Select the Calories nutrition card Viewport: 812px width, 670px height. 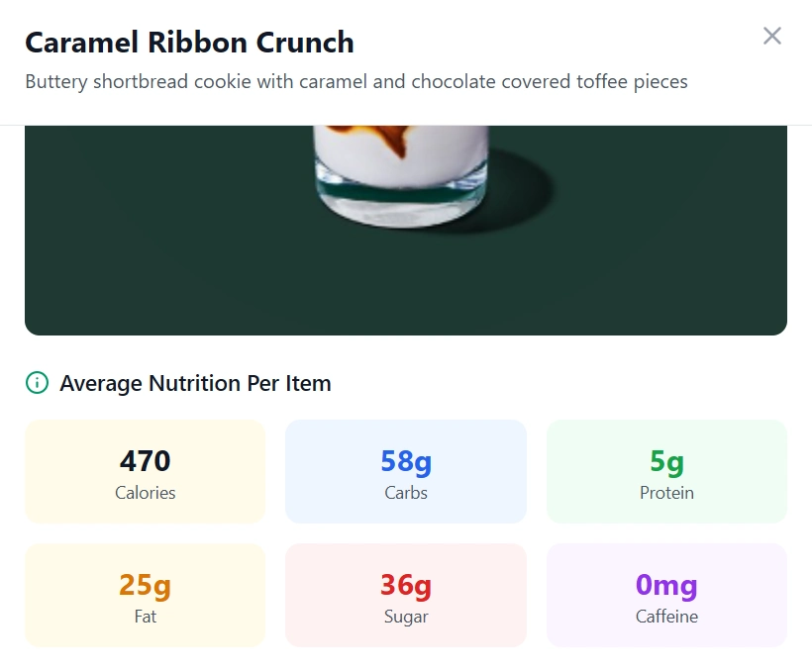point(145,471)
